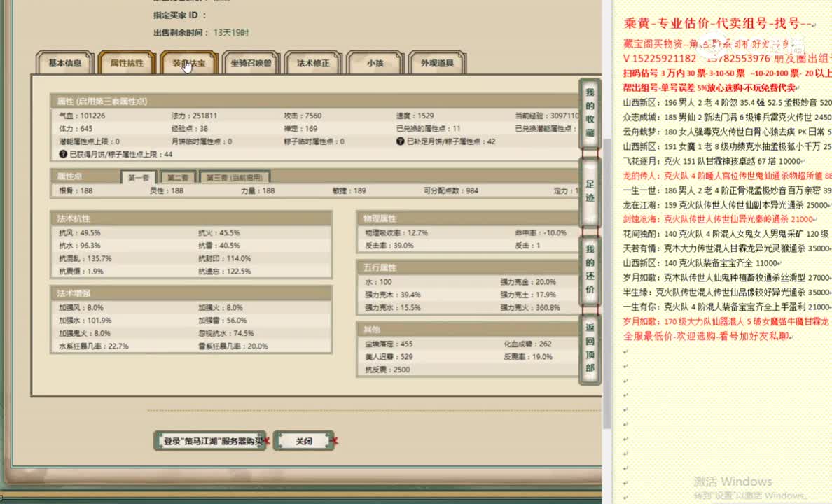The image size is (832, 504).
Task: Click 美人迟暮：529 entry
Action: pyautogui.click(x=389, y=356)
